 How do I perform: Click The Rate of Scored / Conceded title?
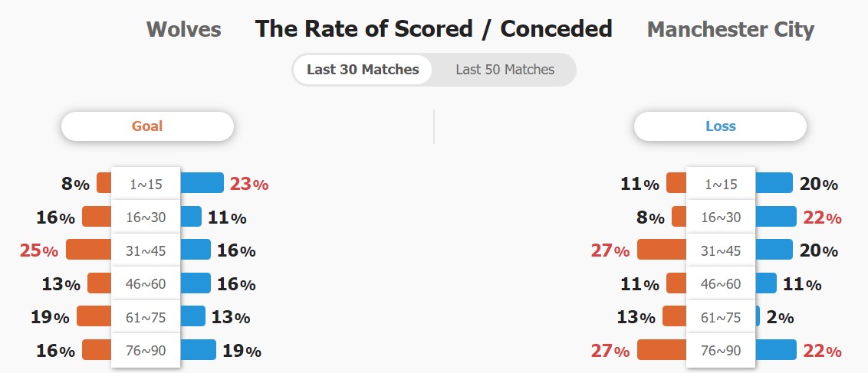click(x=433, y=29)
